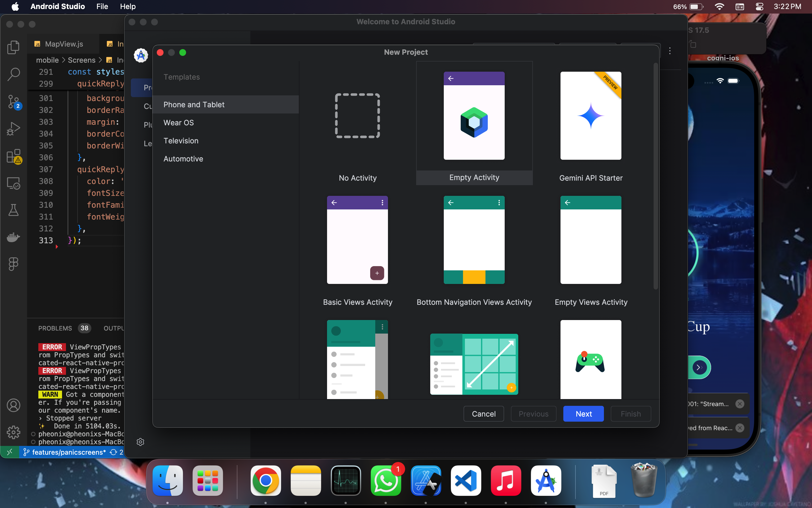This screenshot has width=812, height=508.
Task: Click remote window icon in VS Code status bar
Action: (10, 452)
